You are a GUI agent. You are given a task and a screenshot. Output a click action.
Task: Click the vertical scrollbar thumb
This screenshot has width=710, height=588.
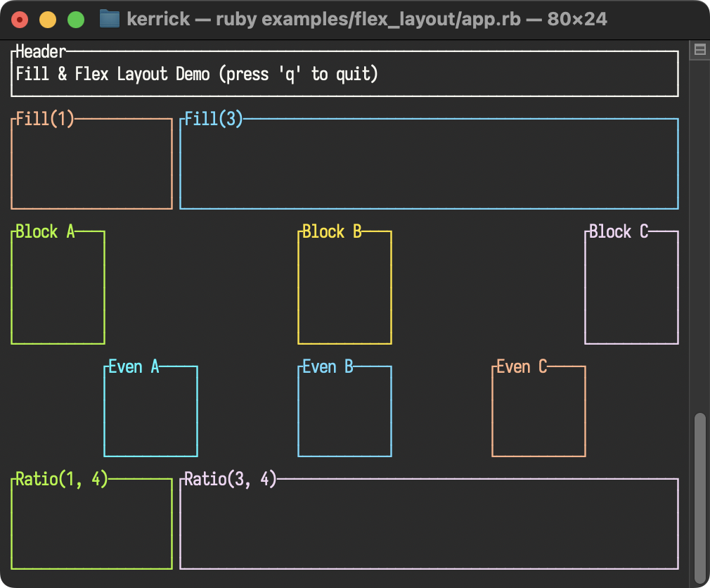tap(700, 498)
